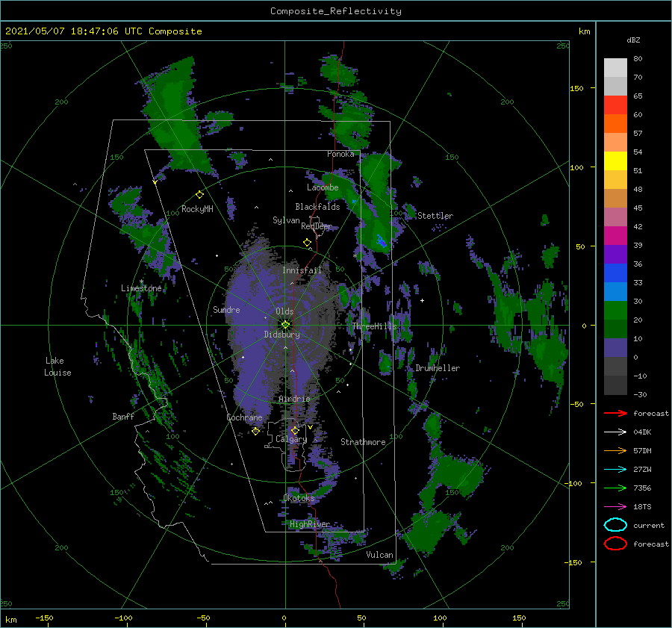Click the Blackfalds city label
This screenshot has height=628, width=672.
tap(317, 207)
